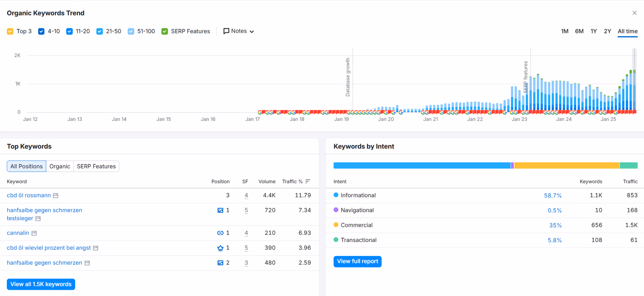Close the Organic Keywords Trend panel
This screenshot has width=644, height=296.
pos(634,13)
